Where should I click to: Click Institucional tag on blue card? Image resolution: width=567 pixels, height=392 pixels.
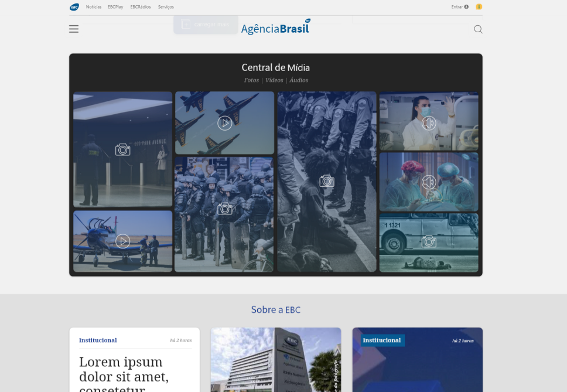tap(382, 340)
